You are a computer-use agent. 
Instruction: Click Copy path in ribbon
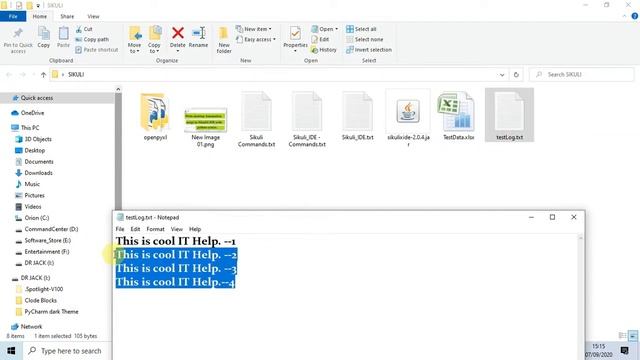pos(92,39)
